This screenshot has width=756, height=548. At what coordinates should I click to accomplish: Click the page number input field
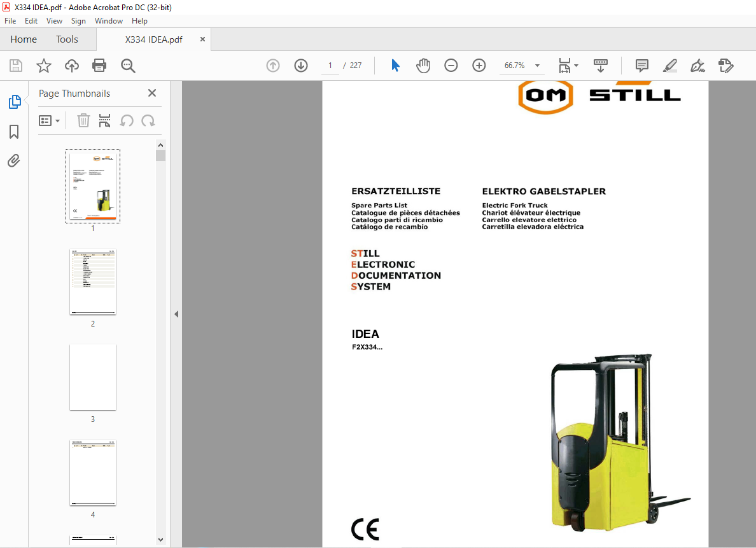click(330, 66)
